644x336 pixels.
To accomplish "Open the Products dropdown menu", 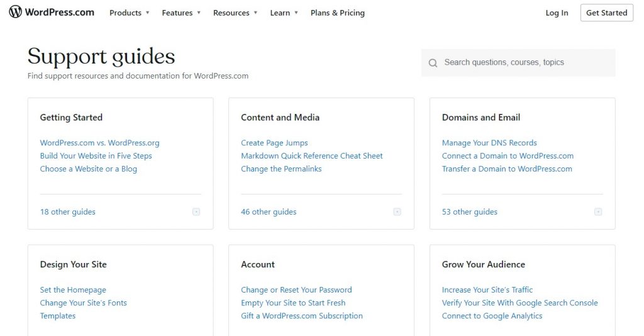I will (130, 13).
